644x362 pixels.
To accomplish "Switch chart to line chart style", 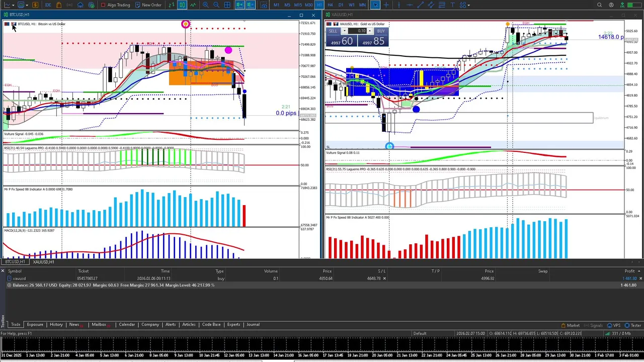I will 193,5.
